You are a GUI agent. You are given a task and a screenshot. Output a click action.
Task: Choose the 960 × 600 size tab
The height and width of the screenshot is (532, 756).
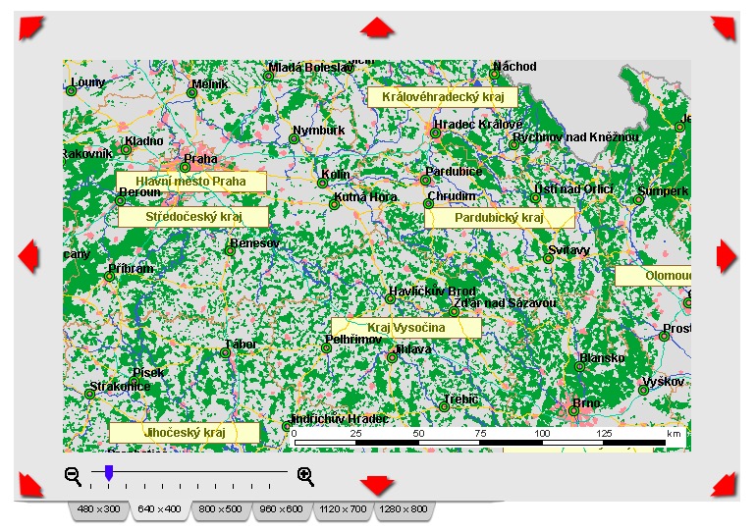(281, 509)
